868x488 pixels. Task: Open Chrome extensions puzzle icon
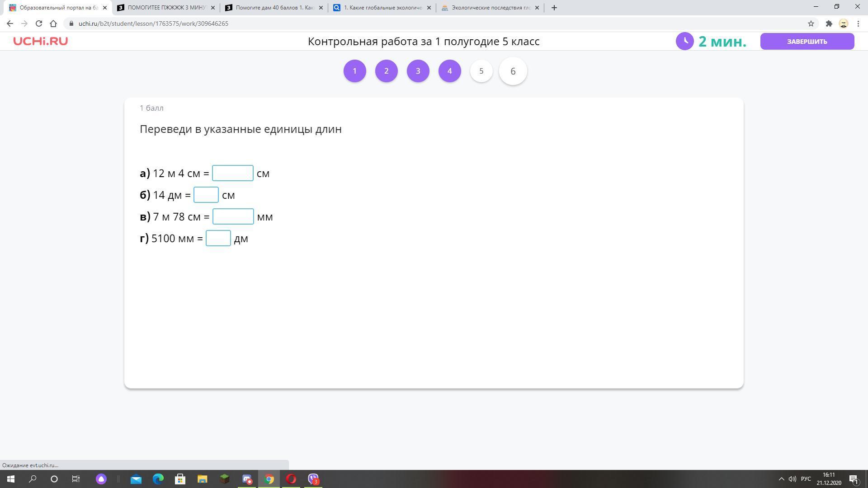(x=829, y=23)
